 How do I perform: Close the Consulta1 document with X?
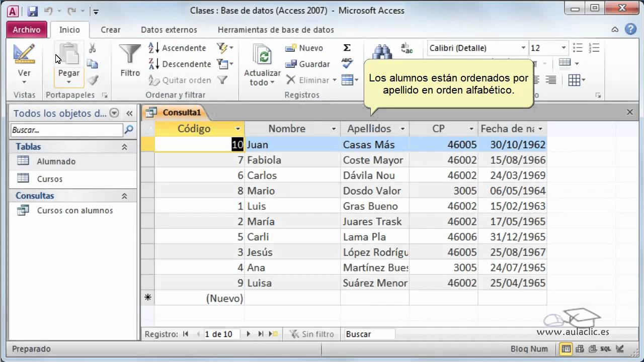[630, 112]
